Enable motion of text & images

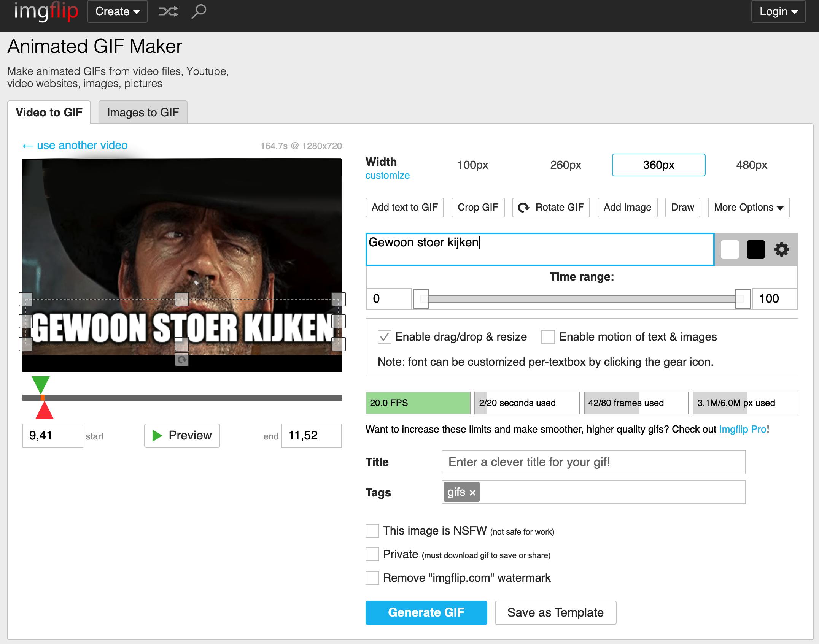click(x=548, y=337)
